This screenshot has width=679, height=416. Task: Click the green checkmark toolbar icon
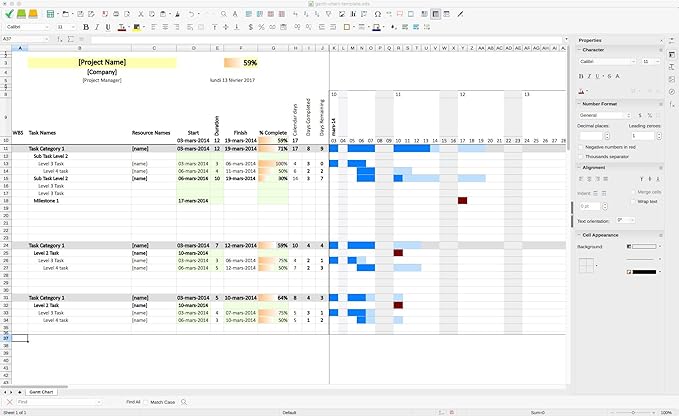click(x=9, y=14)
